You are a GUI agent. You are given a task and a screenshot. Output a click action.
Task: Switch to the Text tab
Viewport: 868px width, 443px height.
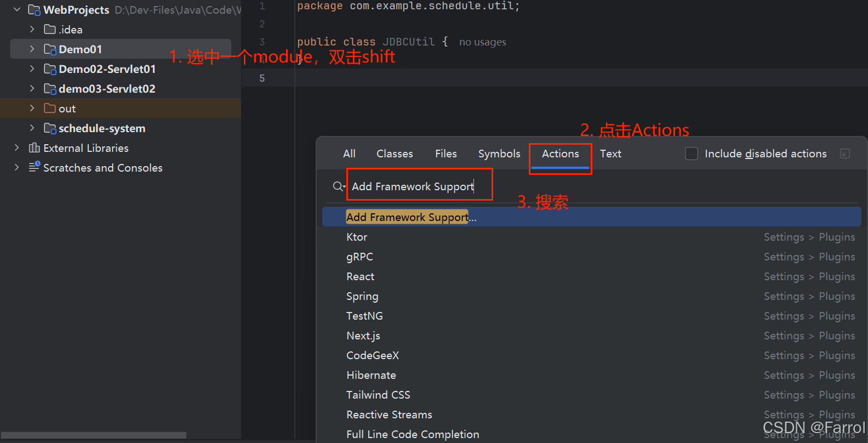tap(610, 154)
